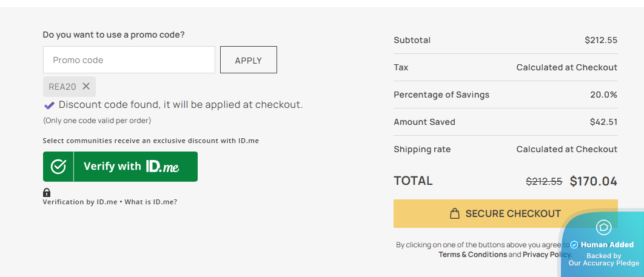Click the purple checkmark beside discount message
This screenshot has height=277, width=644.
(x=50, y=105)
